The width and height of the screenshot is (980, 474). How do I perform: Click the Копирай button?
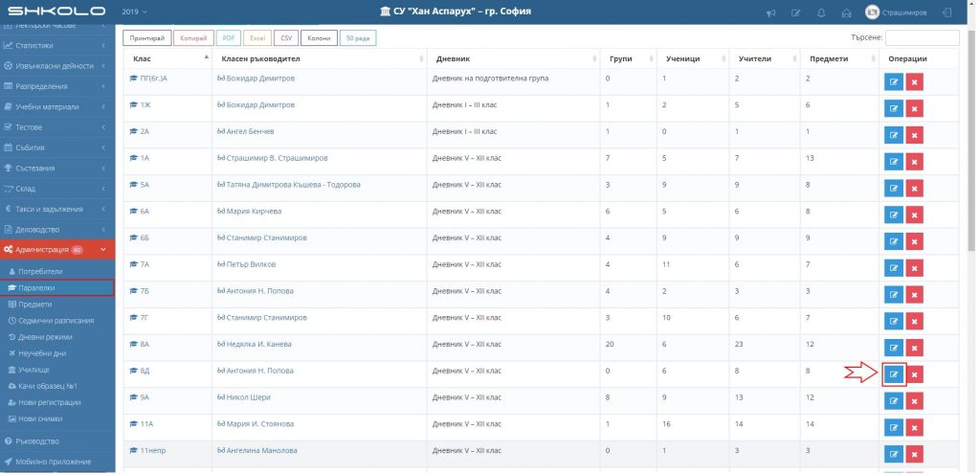pos(193,38)
